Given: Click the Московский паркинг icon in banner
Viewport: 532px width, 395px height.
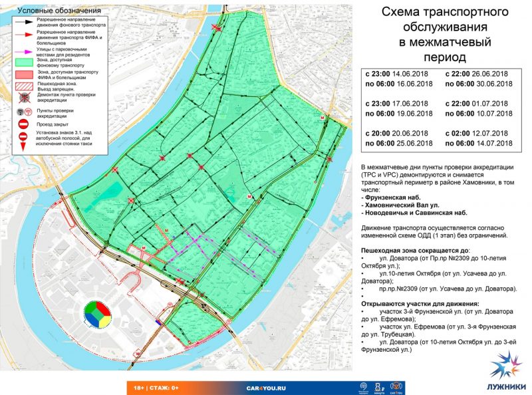Looking at the screenshot, I should [363, 387].
